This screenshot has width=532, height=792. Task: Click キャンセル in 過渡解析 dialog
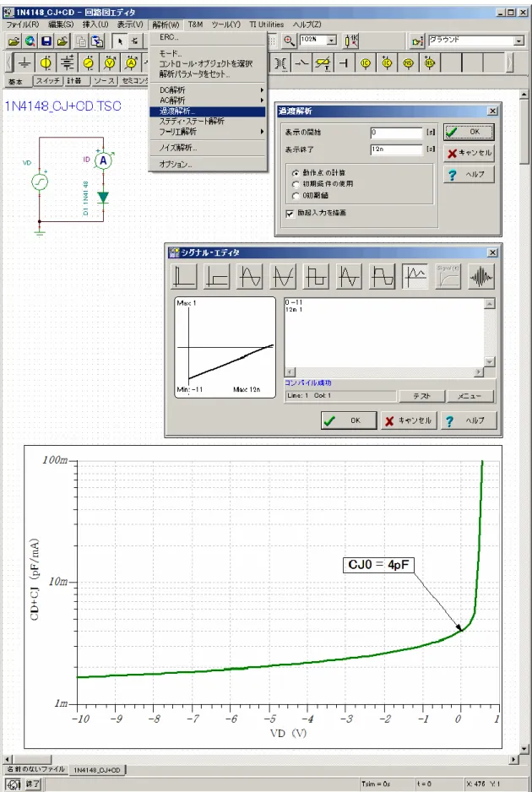click(469, 153)
